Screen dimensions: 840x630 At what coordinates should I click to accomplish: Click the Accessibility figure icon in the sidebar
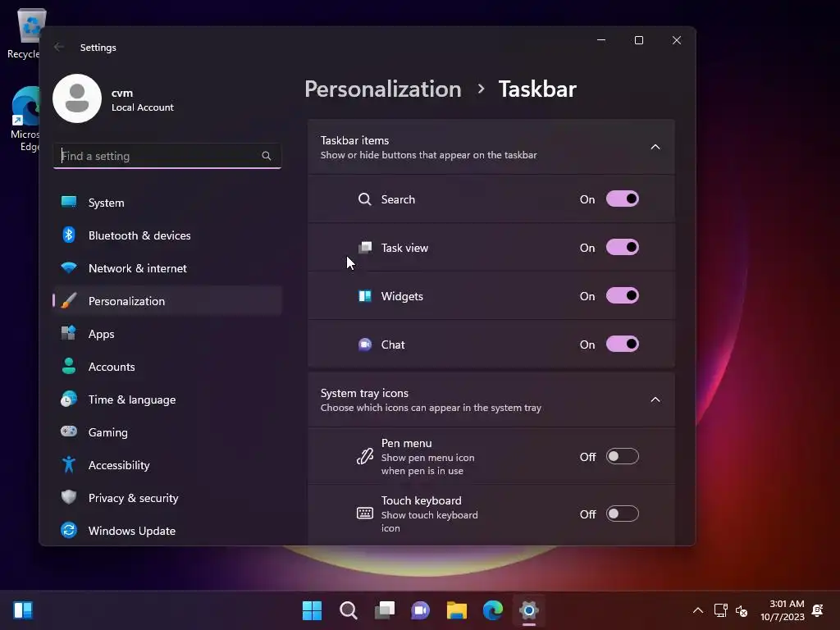tap(69, 464)
